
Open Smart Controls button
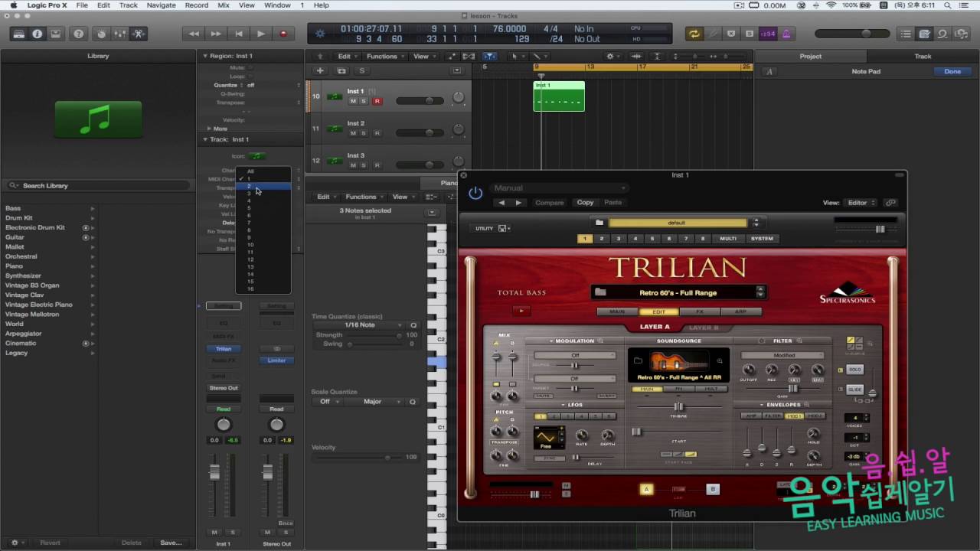pos(101,34)
